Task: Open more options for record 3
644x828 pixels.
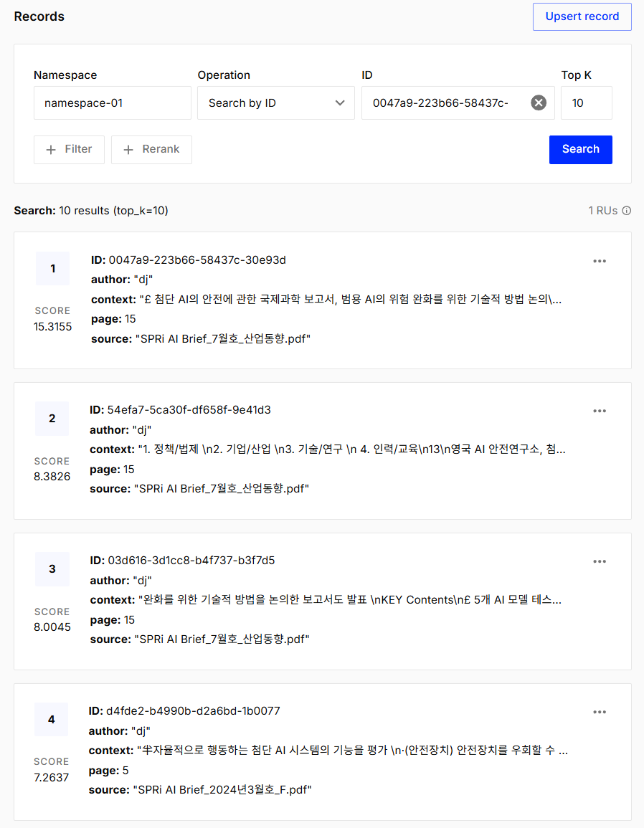Action: [x=600, y=561]
